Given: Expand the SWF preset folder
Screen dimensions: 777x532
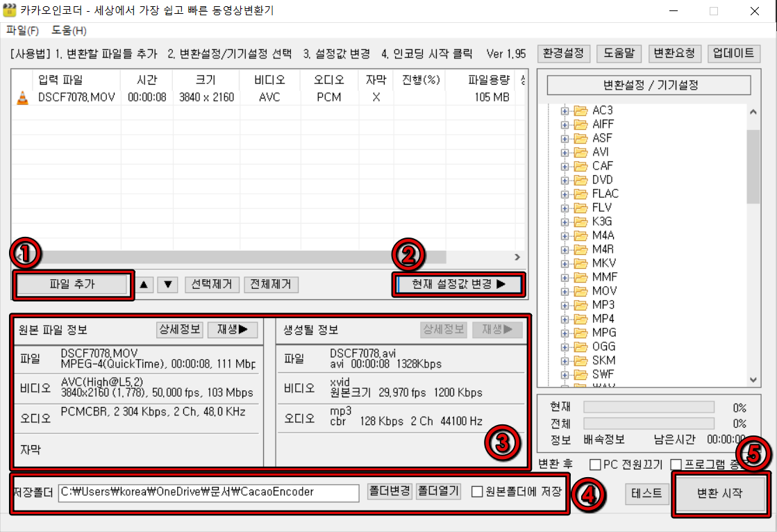Looking at the screenshot, I should tap(565, 374).
